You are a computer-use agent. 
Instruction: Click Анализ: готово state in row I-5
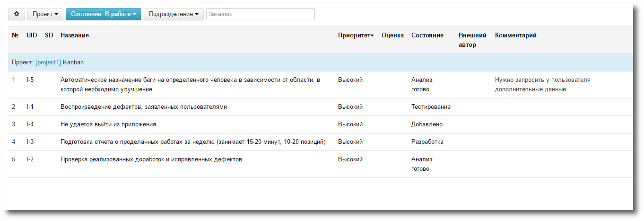point(422,85)
